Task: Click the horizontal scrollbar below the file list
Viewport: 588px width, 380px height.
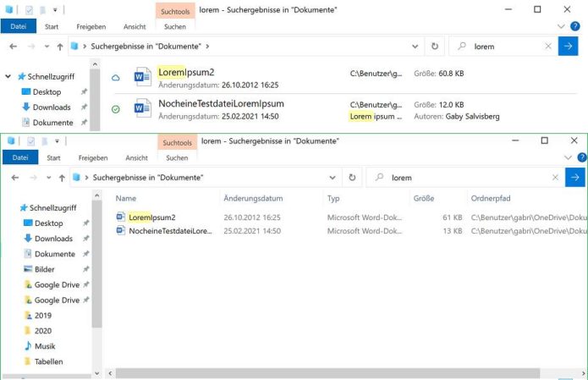Action: click(x=338, y=372)
